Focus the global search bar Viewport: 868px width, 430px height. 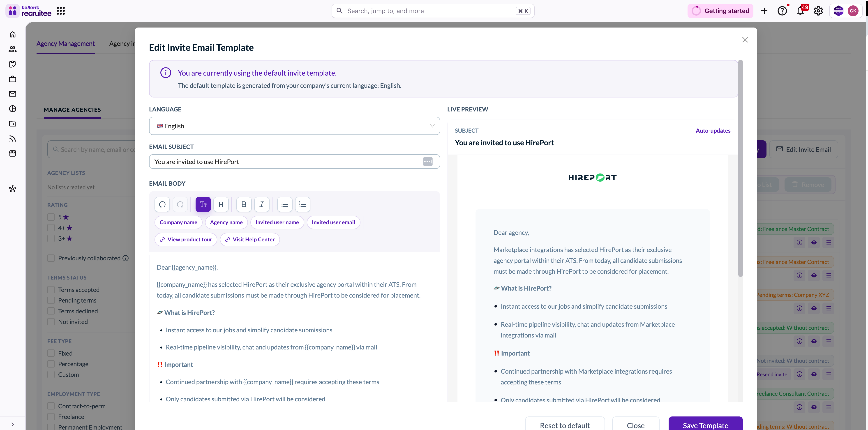click(433, 11)
